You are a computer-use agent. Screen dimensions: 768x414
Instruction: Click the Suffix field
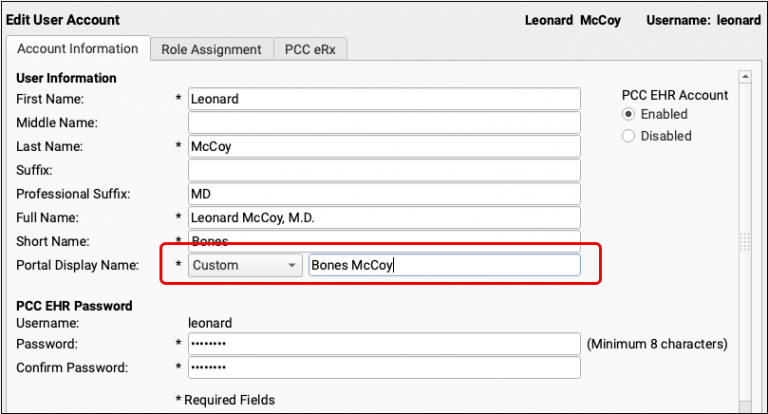tap(384, 170)
